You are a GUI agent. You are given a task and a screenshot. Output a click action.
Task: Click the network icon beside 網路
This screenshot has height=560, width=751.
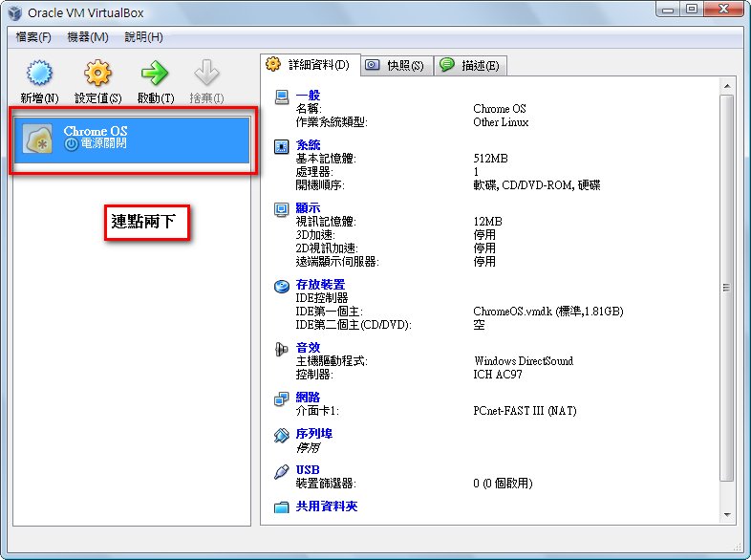click(x=282, y=398)
